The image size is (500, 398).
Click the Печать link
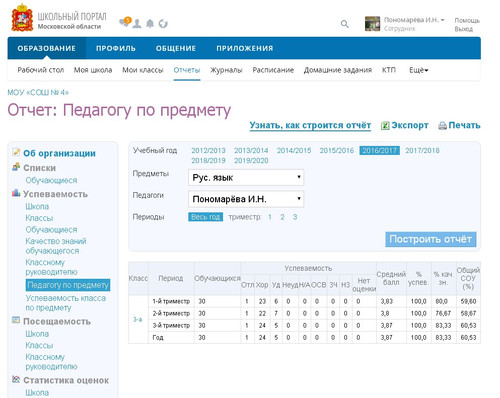tap(464, 125)
